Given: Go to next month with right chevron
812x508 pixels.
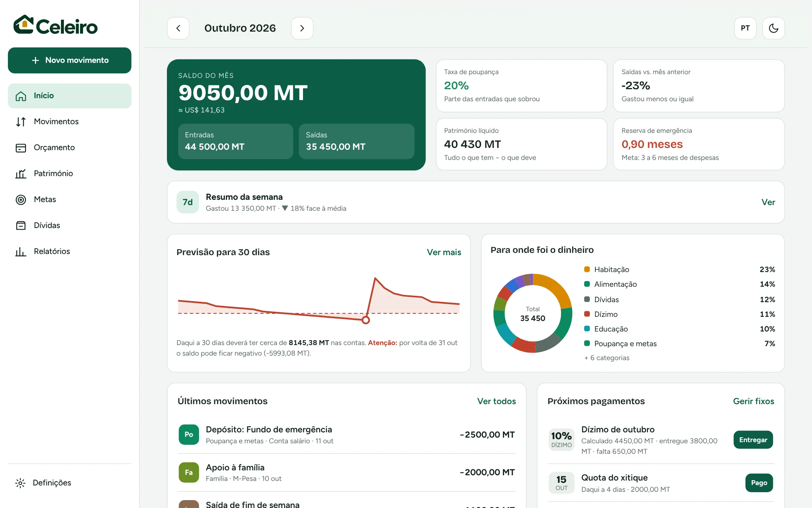Looking at the screenshot, I should [302, 28].
